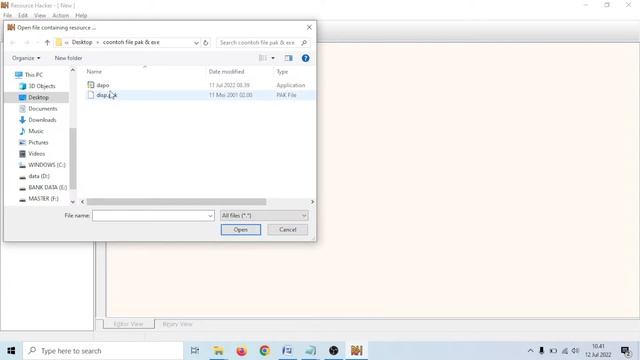640x360 pixels.
Task: Switch to Binary View tab
Action: (177, 324)
